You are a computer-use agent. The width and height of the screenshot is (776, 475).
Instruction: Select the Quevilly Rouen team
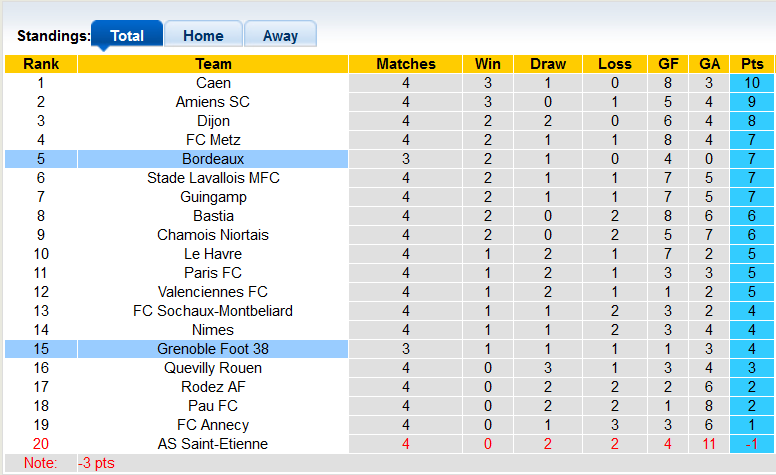point(213,368)
